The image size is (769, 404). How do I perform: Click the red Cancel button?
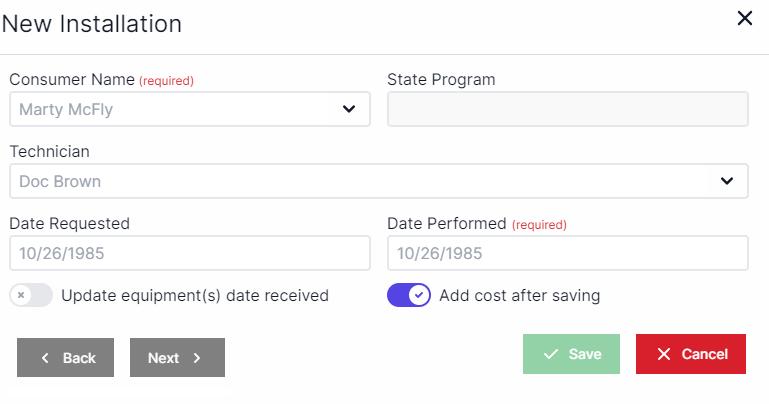[x=690, y=354]
